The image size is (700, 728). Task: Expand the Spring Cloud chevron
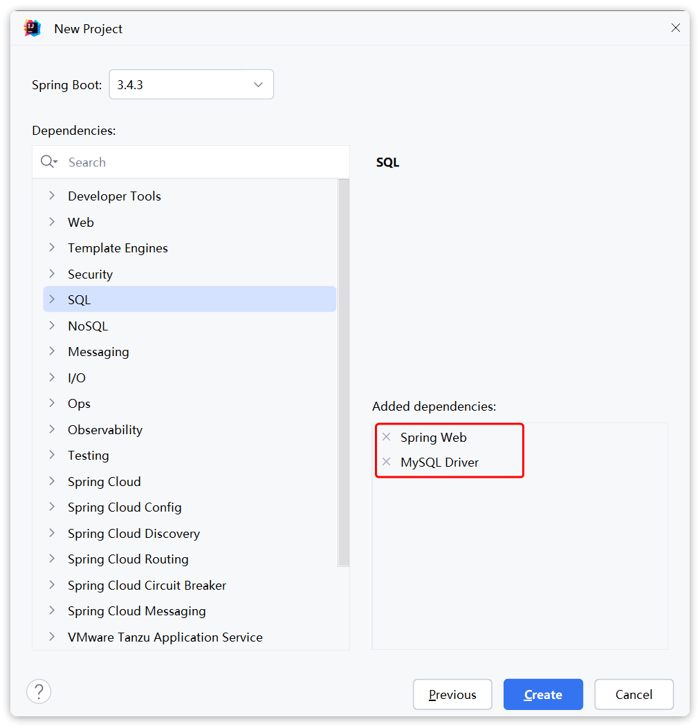click(x=52, y=481)
